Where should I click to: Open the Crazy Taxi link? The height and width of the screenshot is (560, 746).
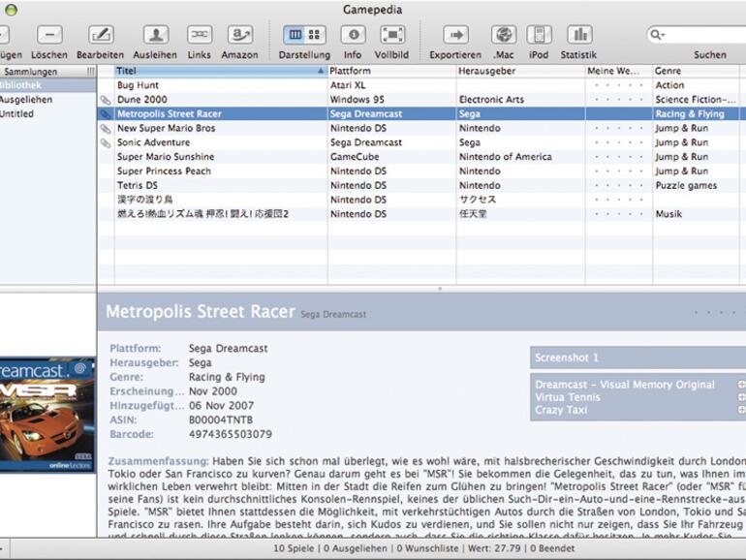tap(561, 410)
